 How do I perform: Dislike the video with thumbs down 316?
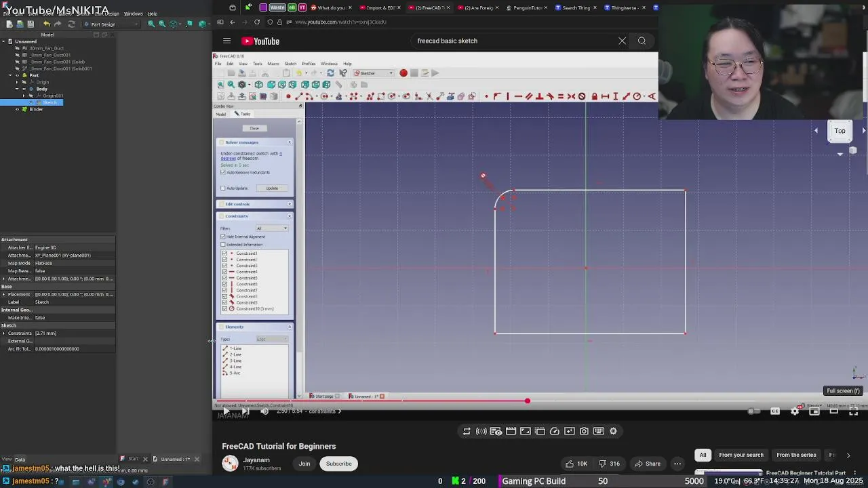609,464
